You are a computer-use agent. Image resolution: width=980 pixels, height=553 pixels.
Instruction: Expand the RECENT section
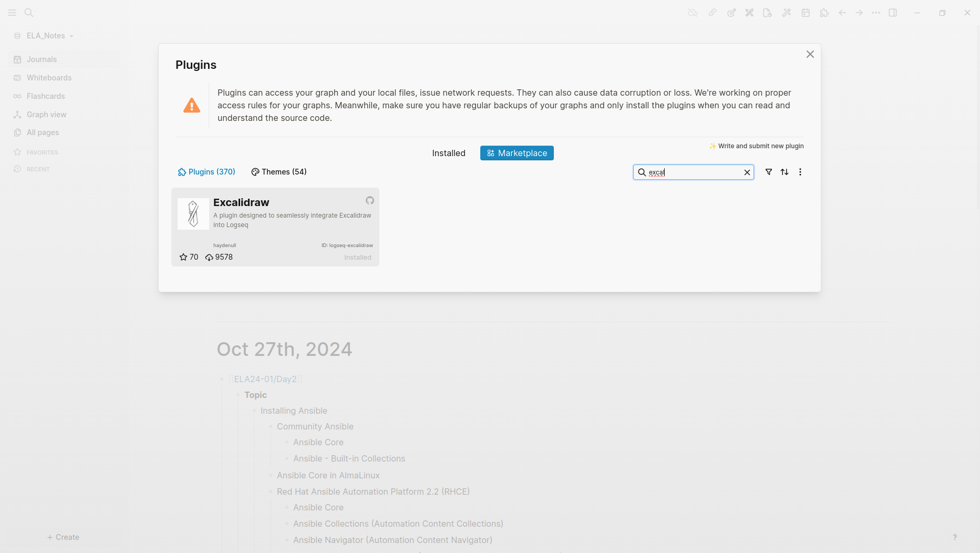32,169
